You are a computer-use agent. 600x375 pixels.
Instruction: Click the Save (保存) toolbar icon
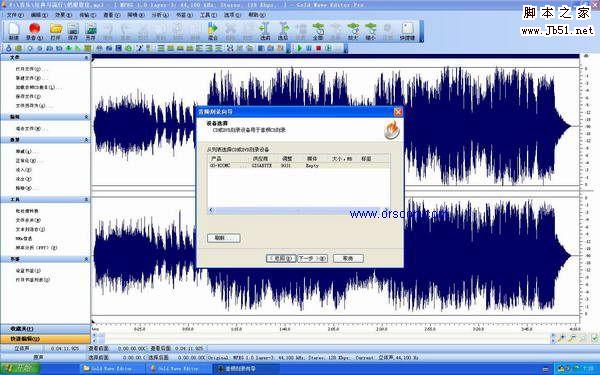tap(73, 31)
